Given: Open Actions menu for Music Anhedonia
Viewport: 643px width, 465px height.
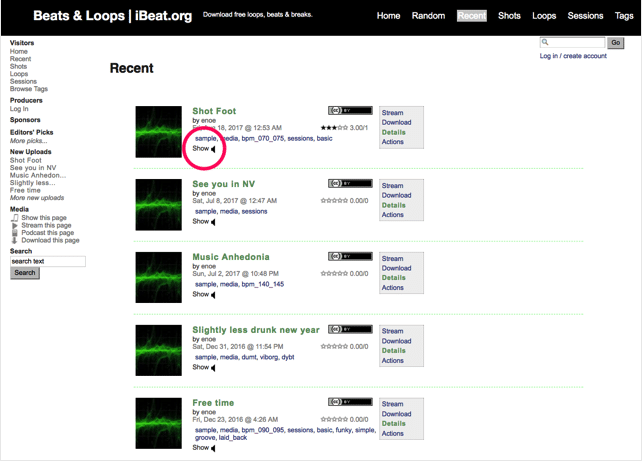Looking at the screenshot, I should 393,288.
